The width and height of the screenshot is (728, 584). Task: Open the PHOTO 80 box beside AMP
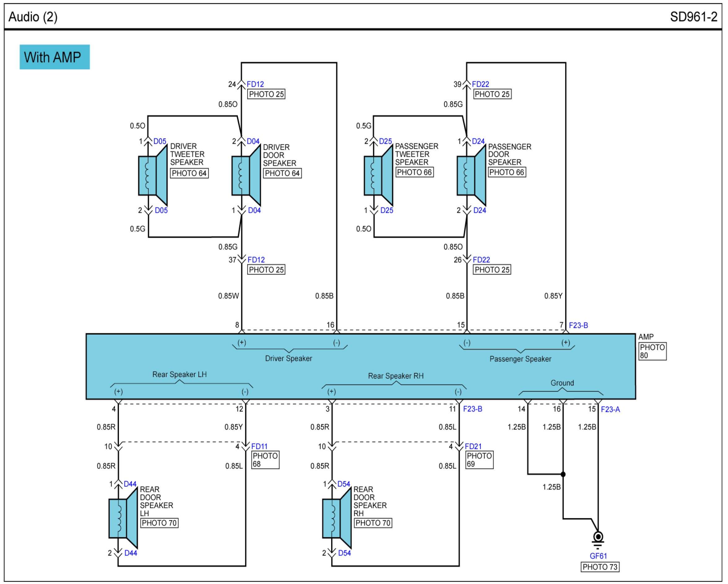(x=653, y=351)
